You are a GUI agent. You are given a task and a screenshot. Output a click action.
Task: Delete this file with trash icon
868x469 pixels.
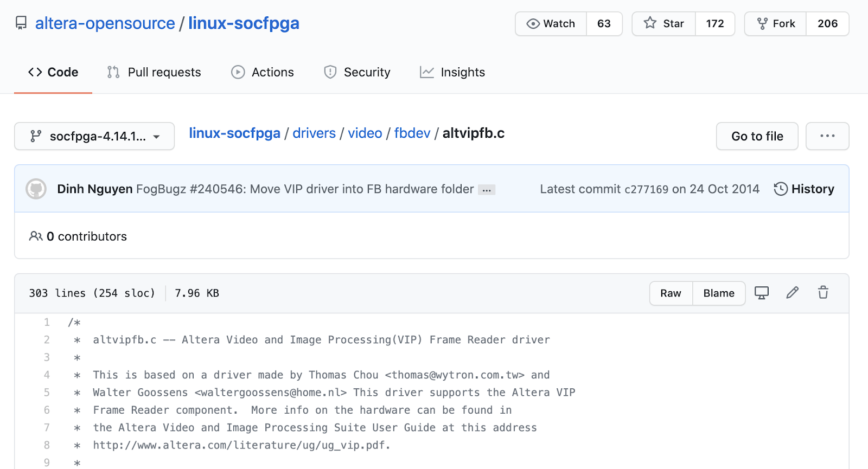pyautogui.click(x=823, y=293)
